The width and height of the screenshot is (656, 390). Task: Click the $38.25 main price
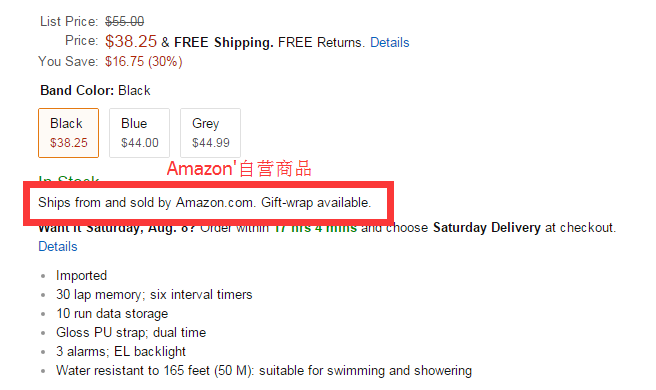click(x=131, y=41)
